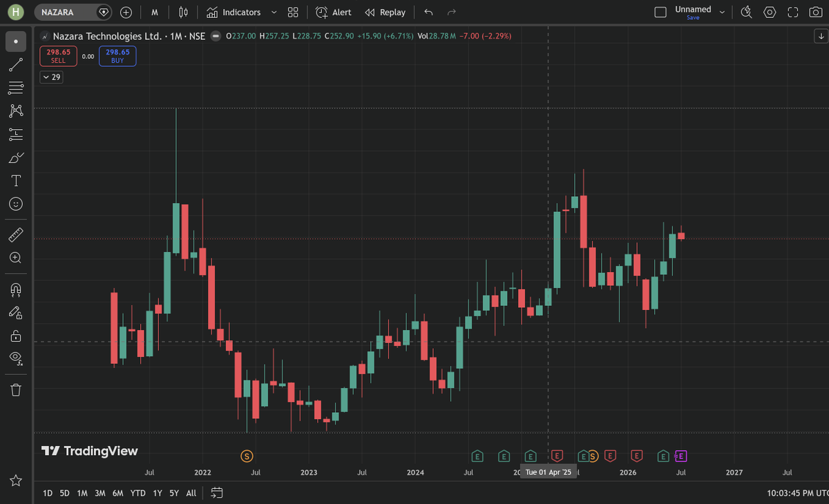Viewport: 829px width, 504px height.
Task: Expand the favorite indicators dropdown arrow
Action: coord(274,12)
